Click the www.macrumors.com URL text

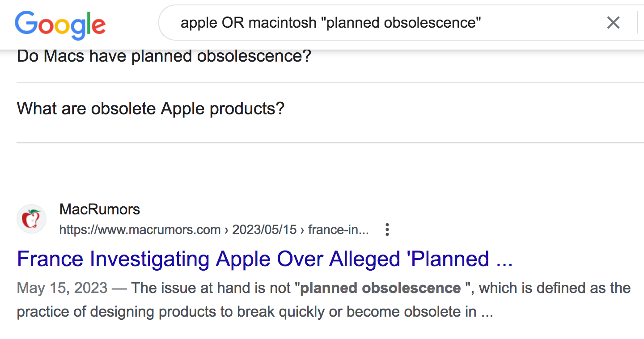pos(140,230)
